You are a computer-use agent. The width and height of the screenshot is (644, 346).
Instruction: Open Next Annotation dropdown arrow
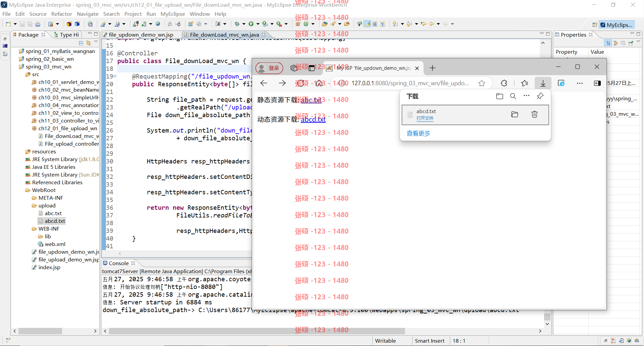(x=402, y=24)
